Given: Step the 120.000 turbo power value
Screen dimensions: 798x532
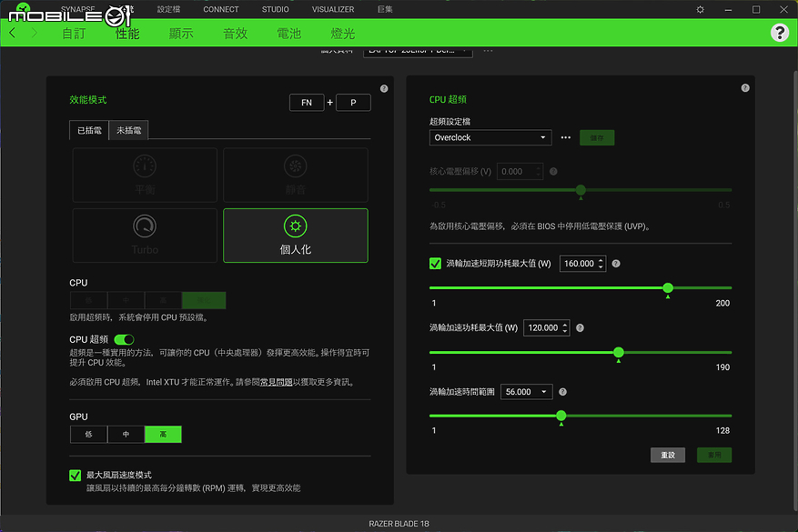Looking at the screenshot, I should coord(565,328).
